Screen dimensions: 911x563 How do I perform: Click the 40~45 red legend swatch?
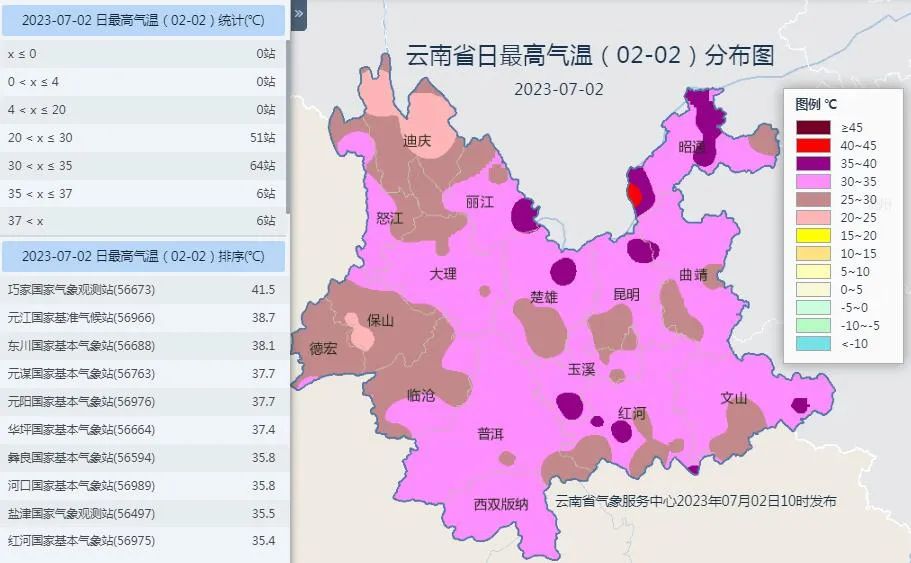pyautogui.click(x=813, y=146)
